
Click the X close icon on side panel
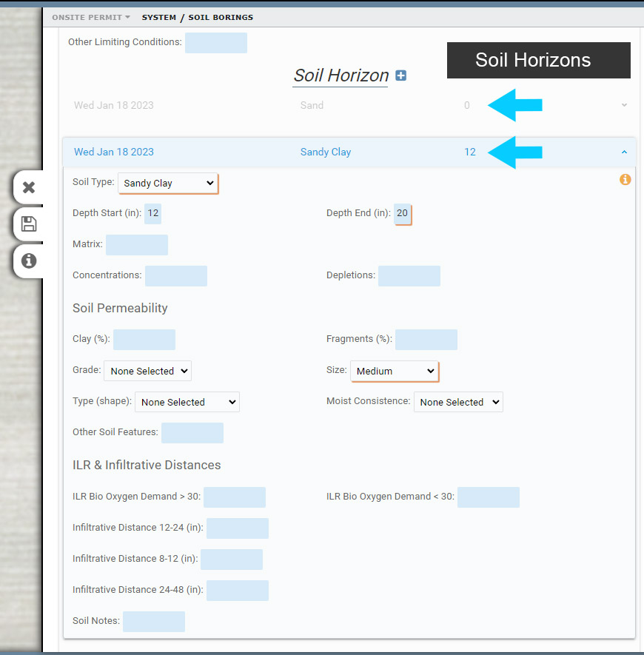click(x=29, y=187)
